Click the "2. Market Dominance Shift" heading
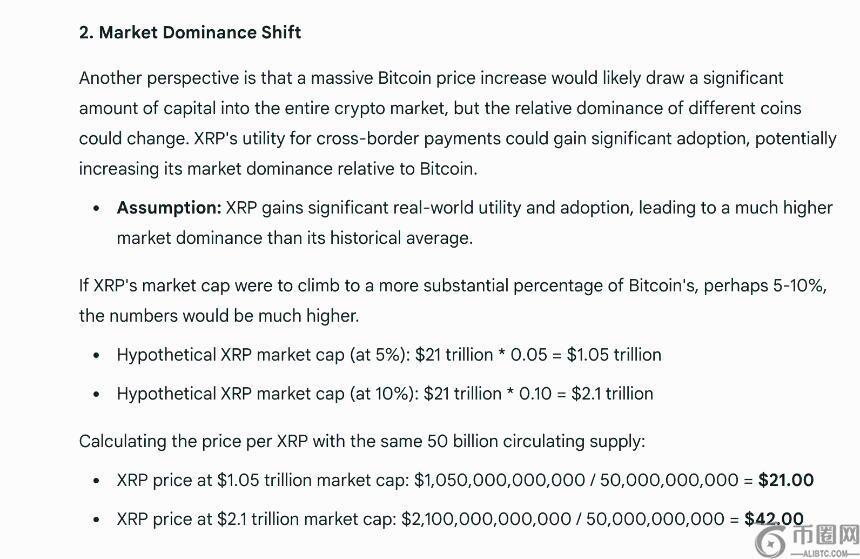 (190, 32)
